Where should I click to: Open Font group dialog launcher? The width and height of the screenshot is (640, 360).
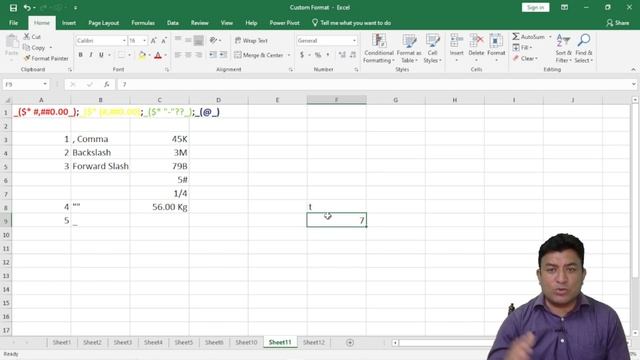click(x=167, y=70)
